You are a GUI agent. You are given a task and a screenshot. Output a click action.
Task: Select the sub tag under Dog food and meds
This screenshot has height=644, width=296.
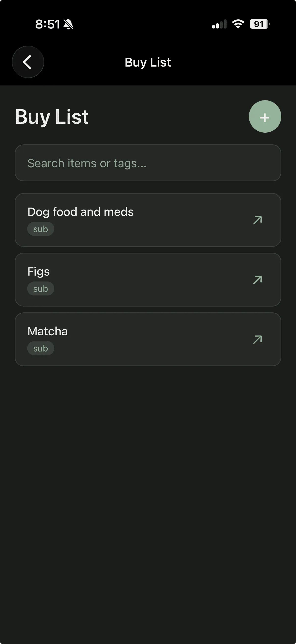click(x=40, y=229)
